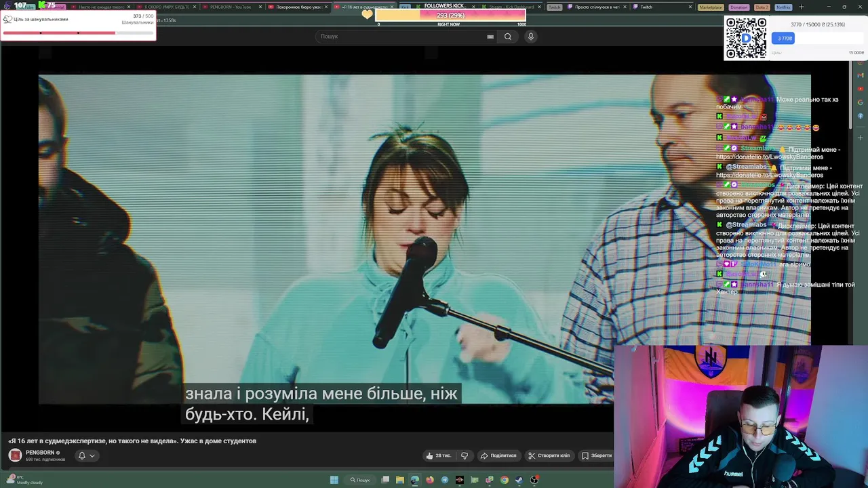Switch to 'Похоронное бюро ужас' tab
This screenshot has height=488, width=868.
tap(297, 7)
